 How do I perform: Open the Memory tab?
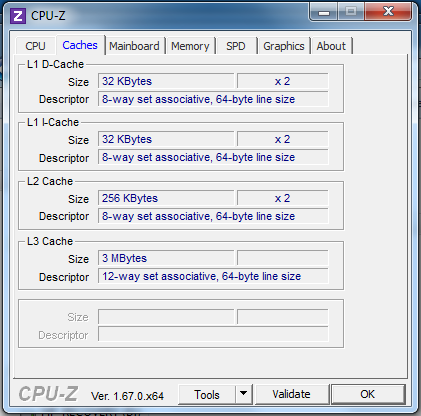[x=190, y=46]
